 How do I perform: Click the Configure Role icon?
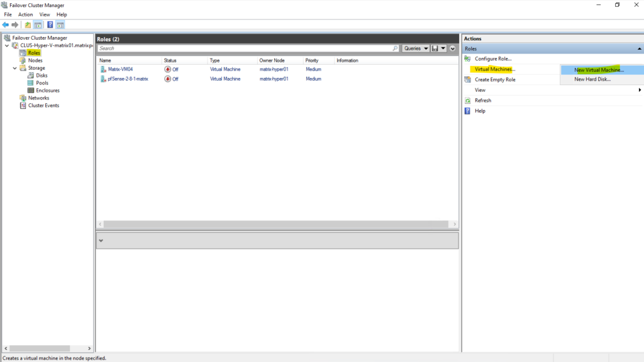(467, 59)
